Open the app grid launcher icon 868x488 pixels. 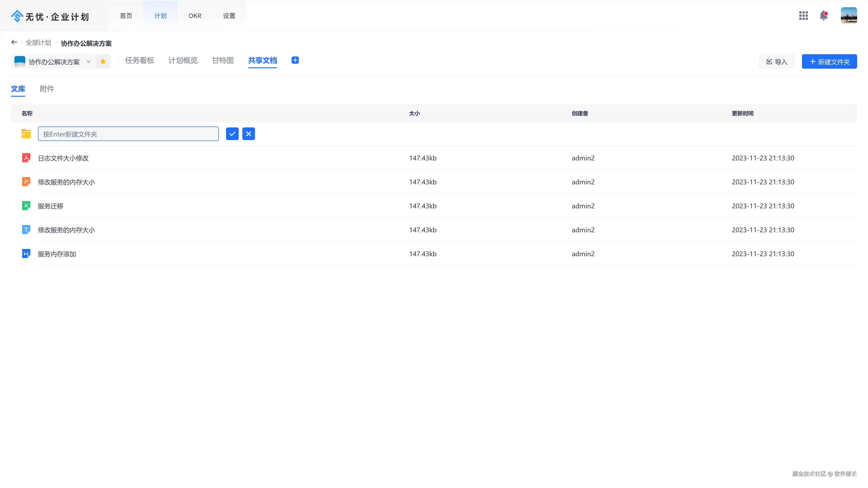click(x=803, y=16)
